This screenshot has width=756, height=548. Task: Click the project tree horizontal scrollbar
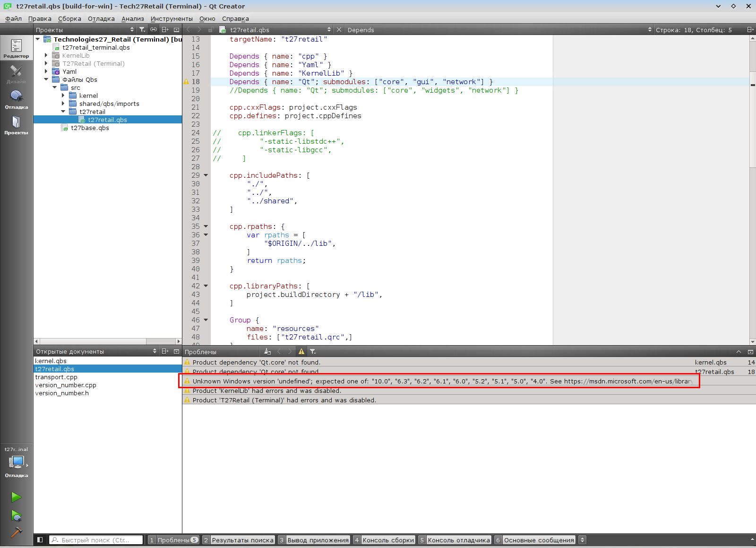pyautogui.click(x=93, y=341)
